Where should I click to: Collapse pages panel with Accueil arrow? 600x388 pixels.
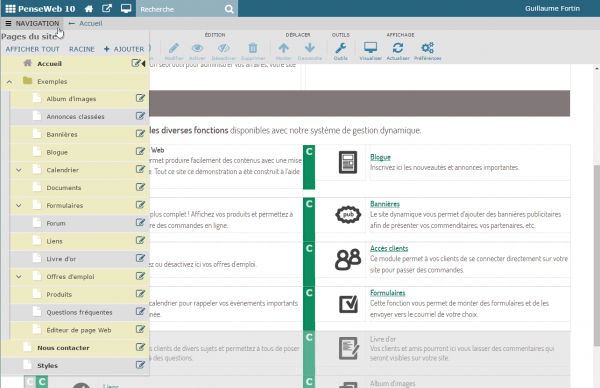(x=143, y=64)
